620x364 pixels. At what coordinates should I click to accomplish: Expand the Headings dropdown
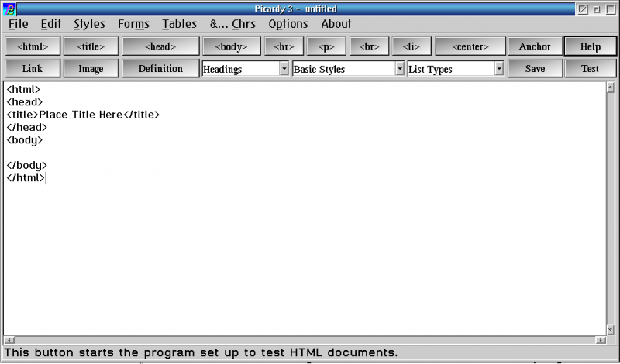point(284,69)
